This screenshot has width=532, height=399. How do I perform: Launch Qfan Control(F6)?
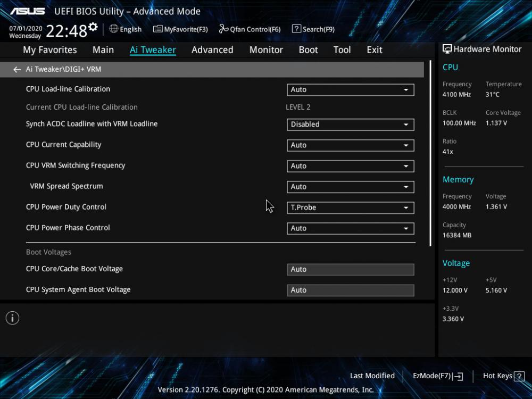250,29
